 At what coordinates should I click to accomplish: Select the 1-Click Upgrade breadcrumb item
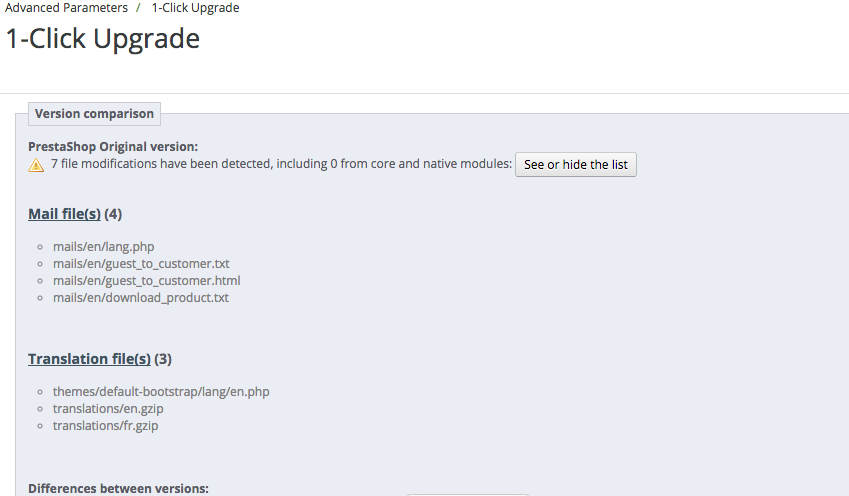tap(195, 8)
